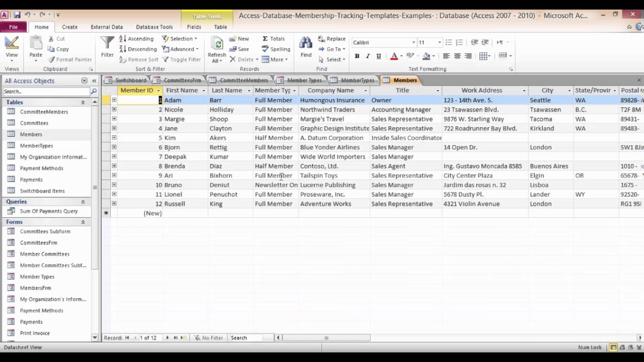Apply bulleted list formatting
The image size is (644, 362).
tap(449, 42)
